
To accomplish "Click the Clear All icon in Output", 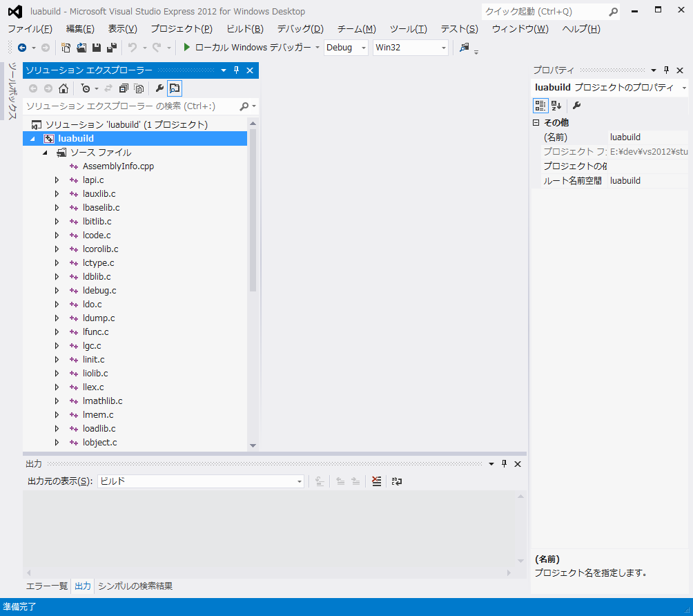I will (377, 481).
